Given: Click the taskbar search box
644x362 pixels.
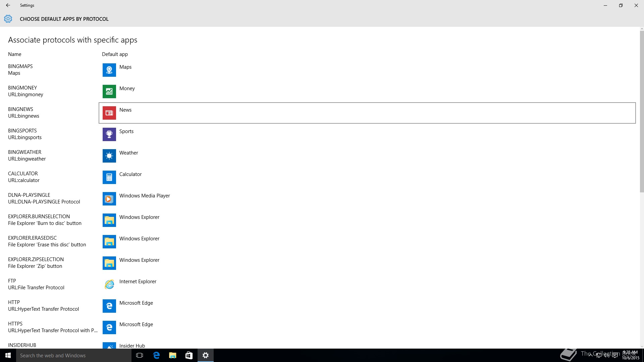Looking at the screenshot, I should (x=74, y=355).
